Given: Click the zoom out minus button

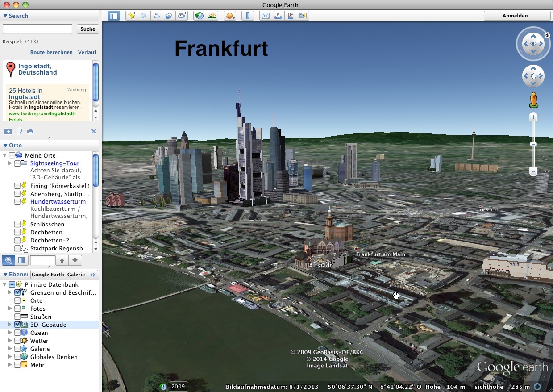Looking at the screenshot, I should 533,171.
